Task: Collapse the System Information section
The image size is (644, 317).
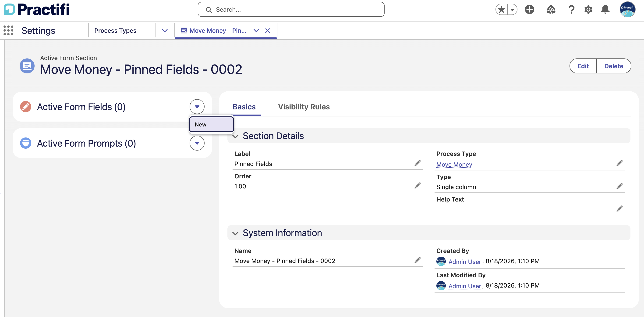Action: point(235,233)
